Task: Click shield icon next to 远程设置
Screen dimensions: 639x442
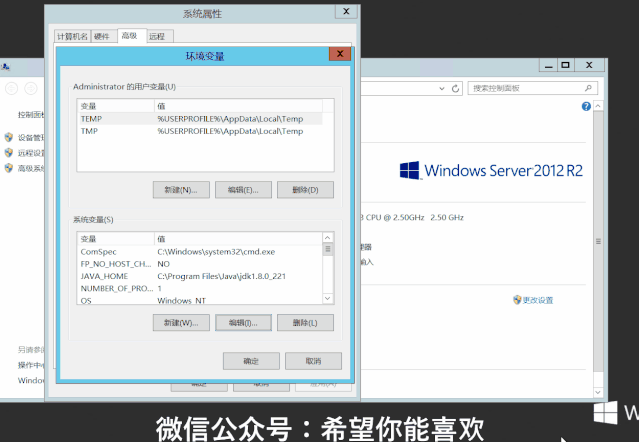Action: point(9,153)
